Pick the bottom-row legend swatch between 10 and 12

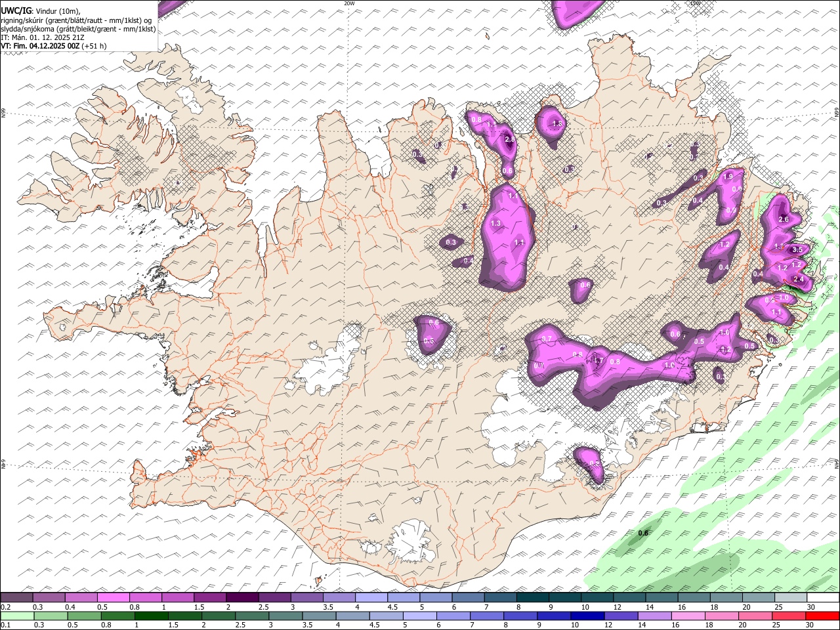tap(587, 616)
